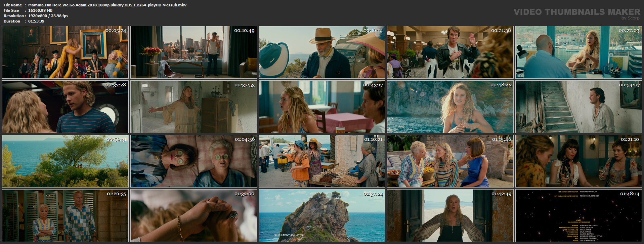
Task: Click the 'Resolution' label
Action: pos(14,16)
